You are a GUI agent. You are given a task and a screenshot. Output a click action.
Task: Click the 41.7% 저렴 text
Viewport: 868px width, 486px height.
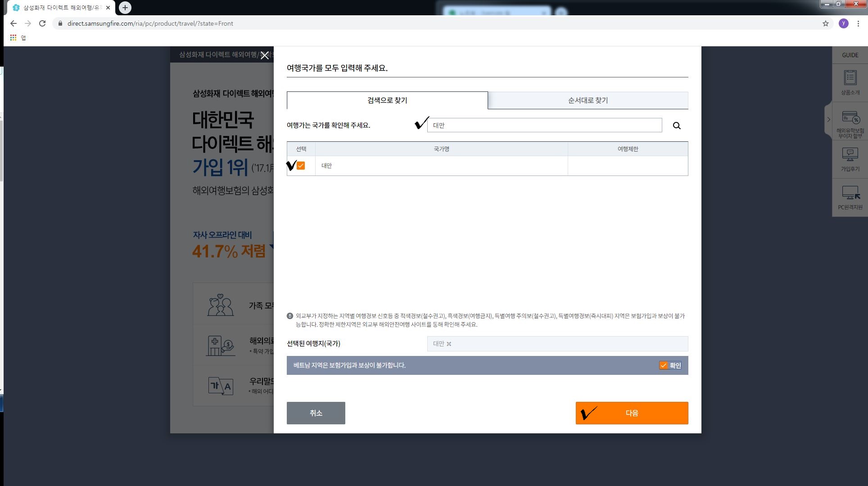(229, 251)
